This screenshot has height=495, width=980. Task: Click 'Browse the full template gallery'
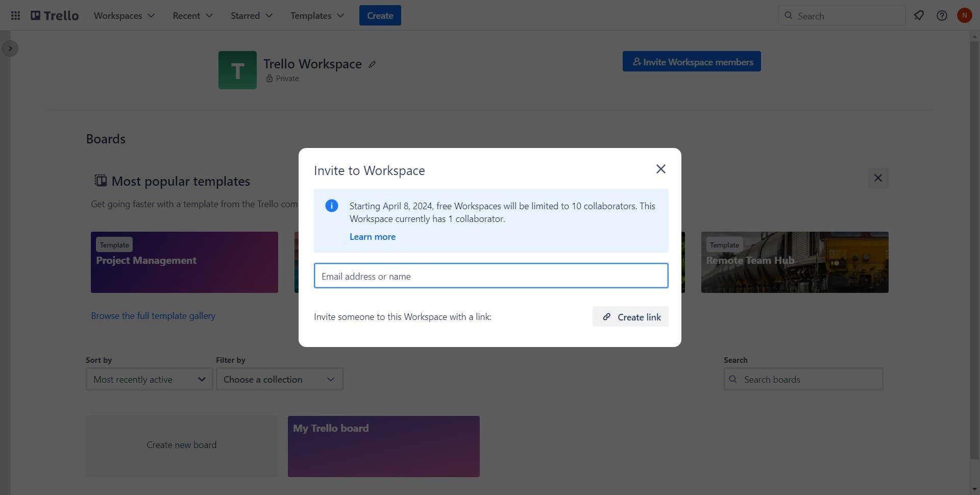153,315
